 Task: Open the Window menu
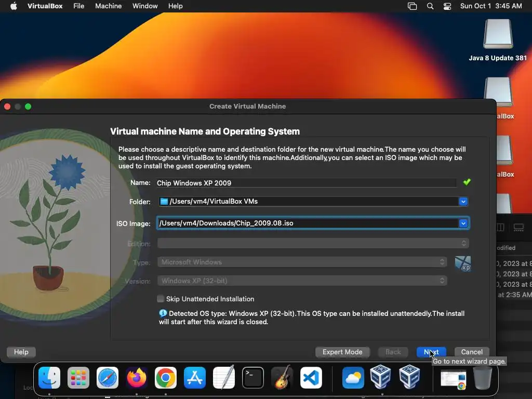pyautogui.click(x=145, y=6)
